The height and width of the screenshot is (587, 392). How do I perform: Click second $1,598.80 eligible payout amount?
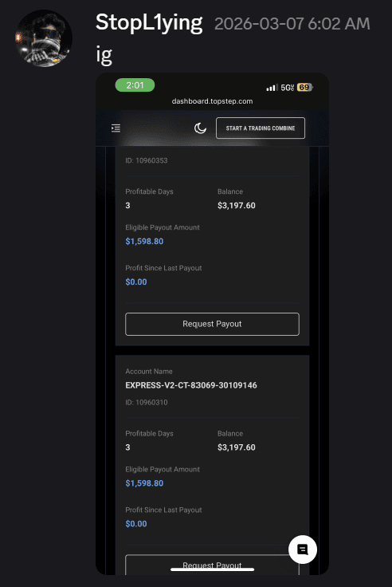[144, 483]
